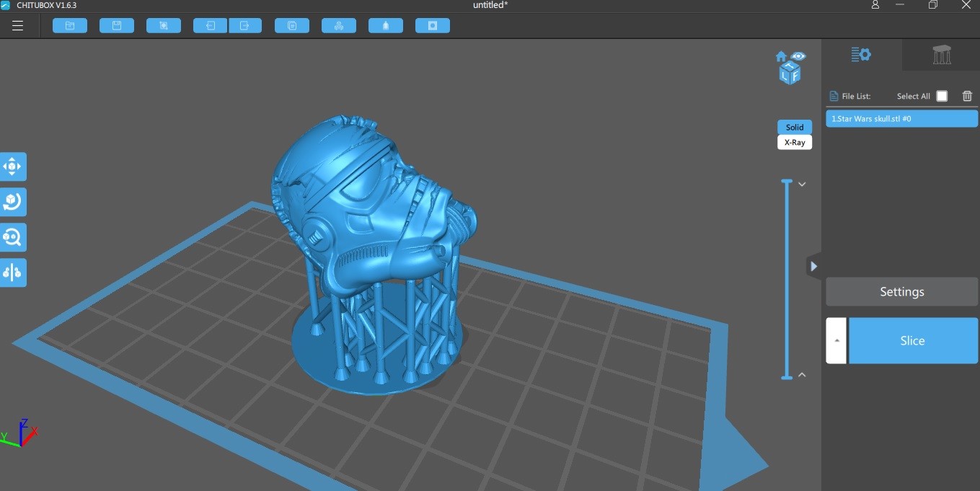Click the F face of view cube

coord(795,76)
